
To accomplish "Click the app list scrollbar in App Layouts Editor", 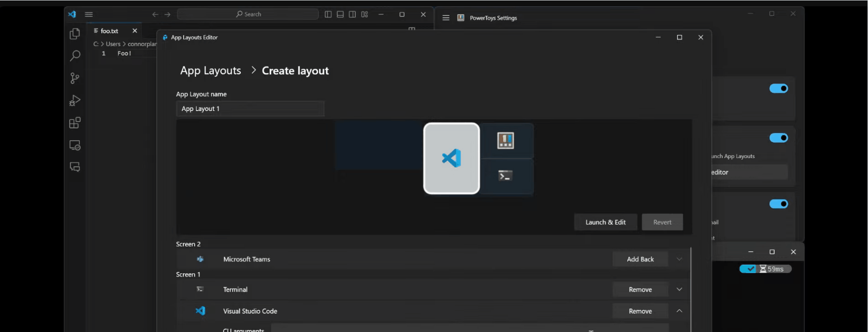I will click(691, 288).
